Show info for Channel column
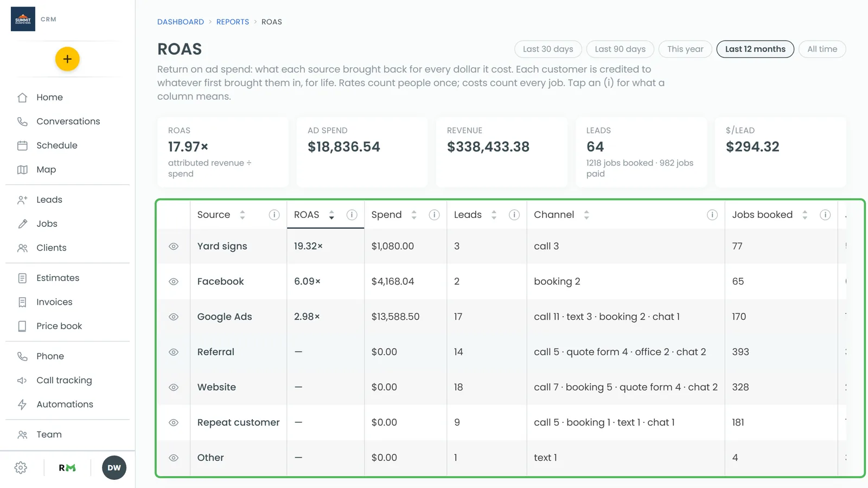The width and height of the screenshot is (868, 488). (712, 215)
